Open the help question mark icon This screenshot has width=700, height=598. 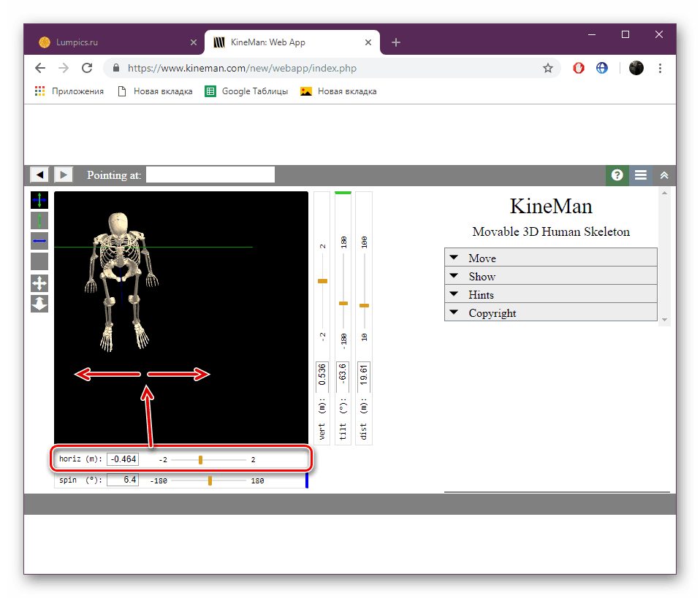[617, 175]
